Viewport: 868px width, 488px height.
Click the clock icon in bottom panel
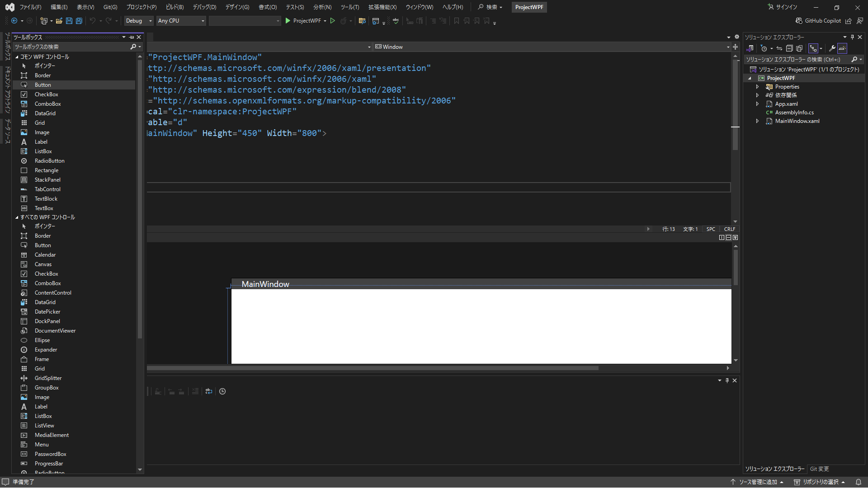pyautogui.click(x=222, y=392)
